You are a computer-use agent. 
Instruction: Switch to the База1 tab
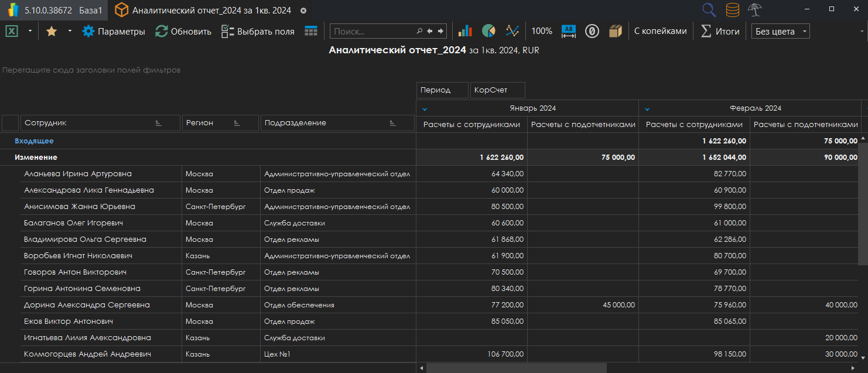90,11
